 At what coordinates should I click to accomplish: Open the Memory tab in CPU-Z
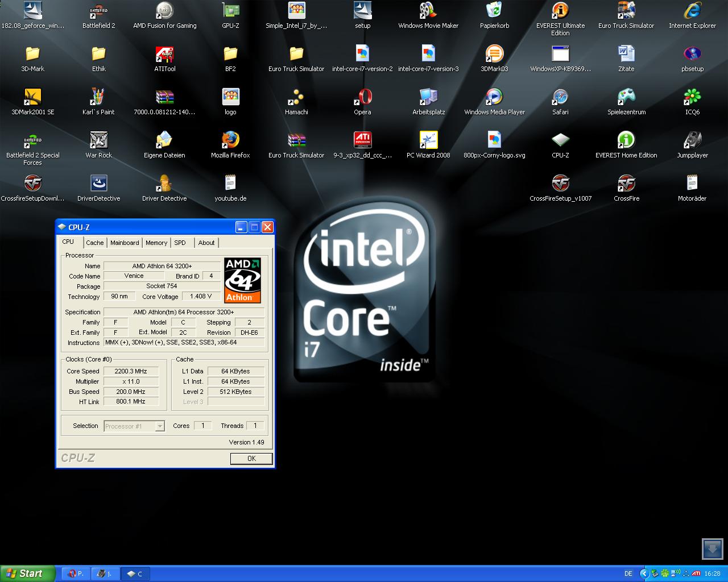[156, 243]
